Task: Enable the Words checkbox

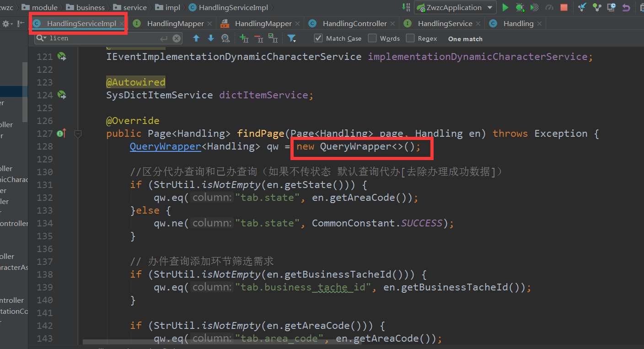Action: pos(372,38)
